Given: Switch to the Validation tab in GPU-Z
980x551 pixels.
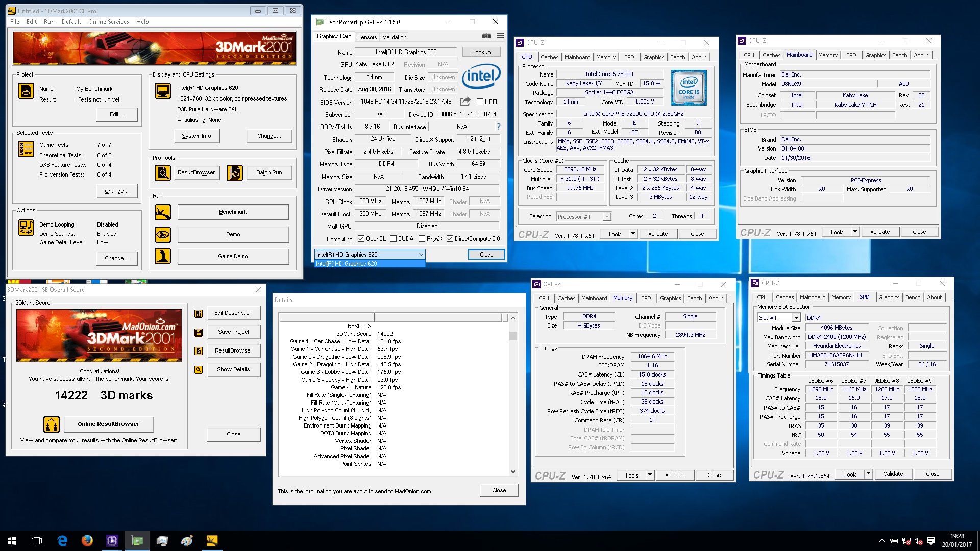Looking at the screenshot, I should coord(395,37).
